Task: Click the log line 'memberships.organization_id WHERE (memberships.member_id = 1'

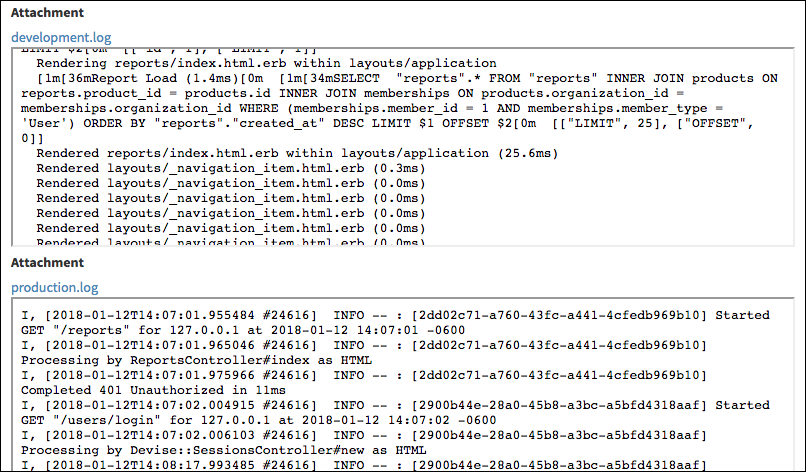Action: point(372,108)
